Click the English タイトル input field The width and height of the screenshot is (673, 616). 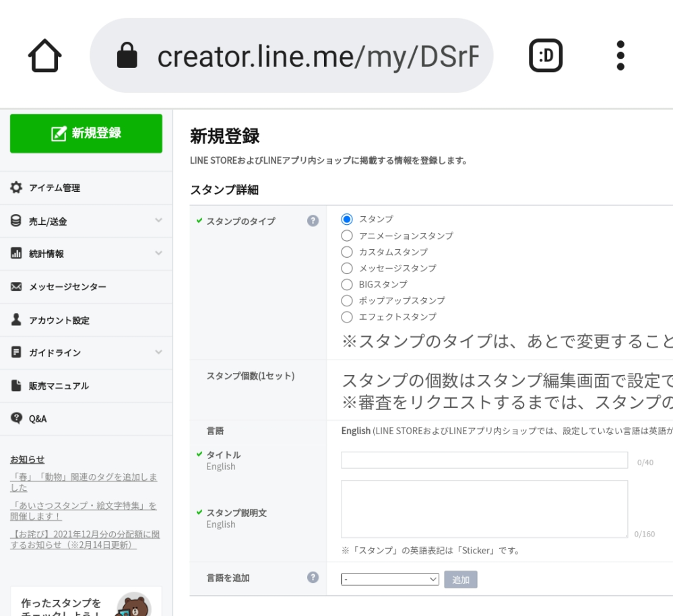[x=484, y=460]
